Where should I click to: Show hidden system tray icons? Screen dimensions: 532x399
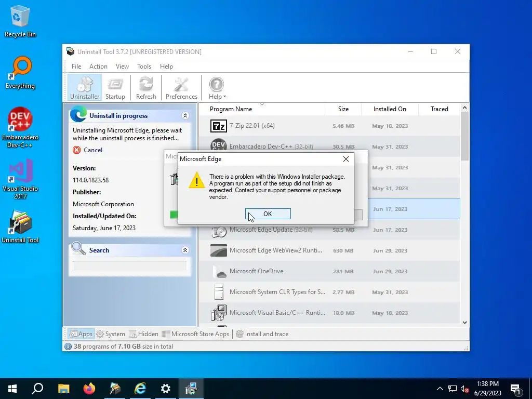coord(440,389)
